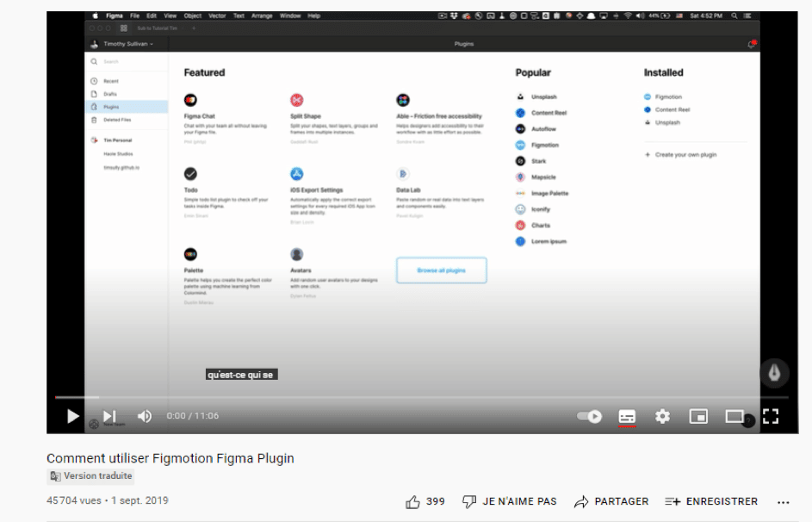Open the Object menu
812x522 pixels.
193,16
